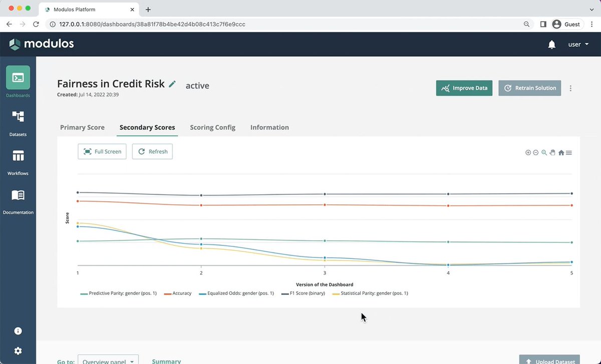This screenshot has height=364, width=601.
Task: Expand the browser tab list chevron
Action: coord(592,10)
